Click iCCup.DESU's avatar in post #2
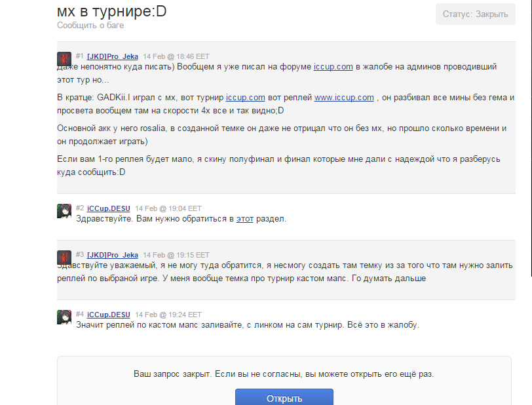 tap(64, 210)
